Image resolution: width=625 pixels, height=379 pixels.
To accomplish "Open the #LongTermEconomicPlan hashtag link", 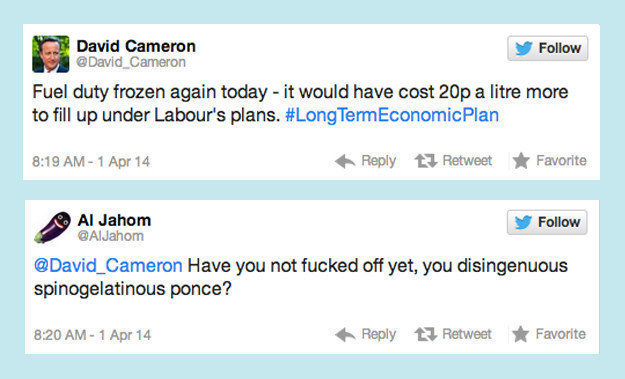I will (392, 115).
